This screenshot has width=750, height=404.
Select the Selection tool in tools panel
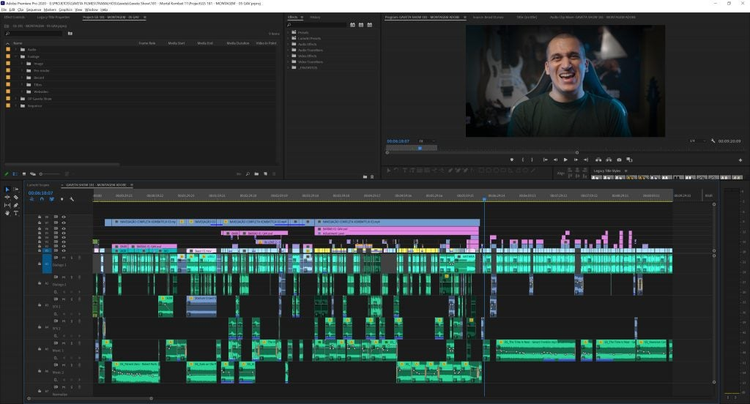coord(7,190)
